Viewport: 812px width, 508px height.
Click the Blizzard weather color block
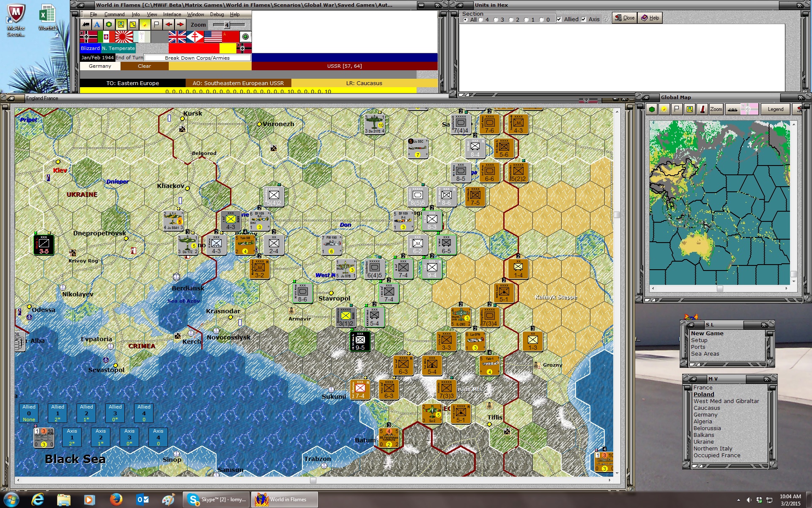[x=90, y=48]
